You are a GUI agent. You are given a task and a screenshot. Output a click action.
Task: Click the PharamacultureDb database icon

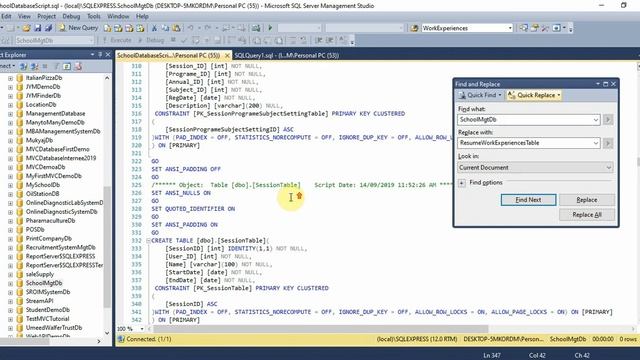click(20, 220)
